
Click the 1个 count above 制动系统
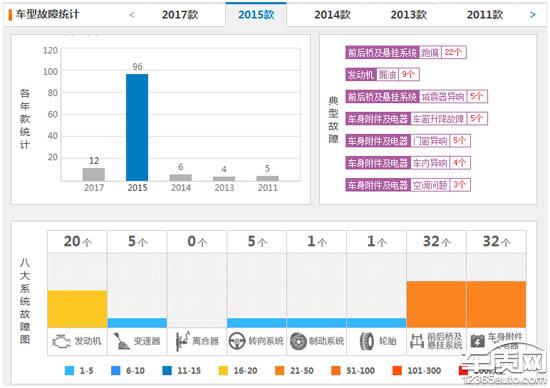[x=317, y=242]
